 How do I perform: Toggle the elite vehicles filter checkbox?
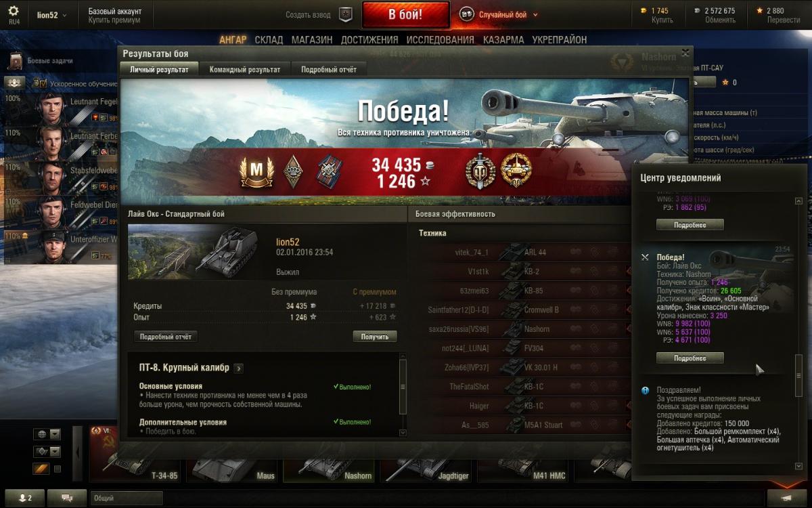coord(58,469)
